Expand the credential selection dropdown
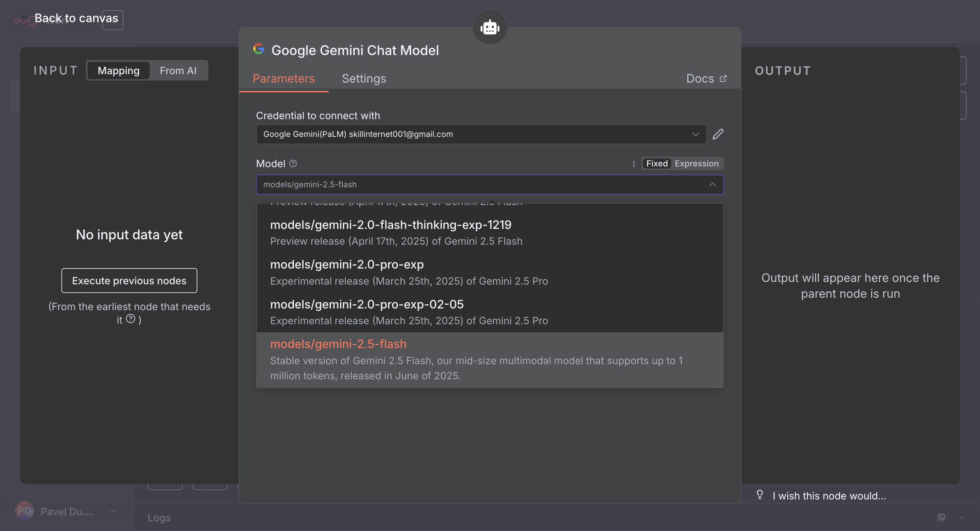Viewport: 980px width, 531px height. [x=695, y=134]
